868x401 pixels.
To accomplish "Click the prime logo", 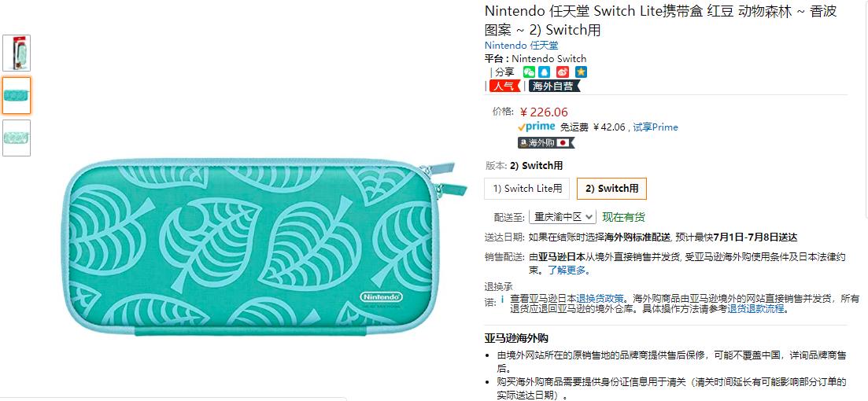I will [x=537, y=127].
